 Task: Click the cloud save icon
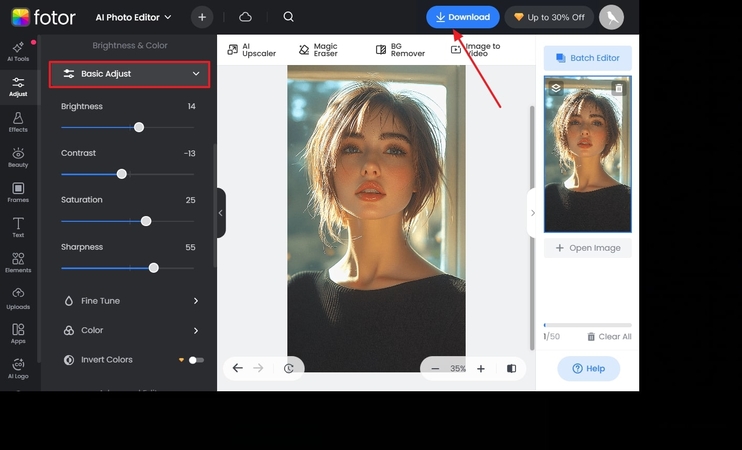(x=245, y=17)
